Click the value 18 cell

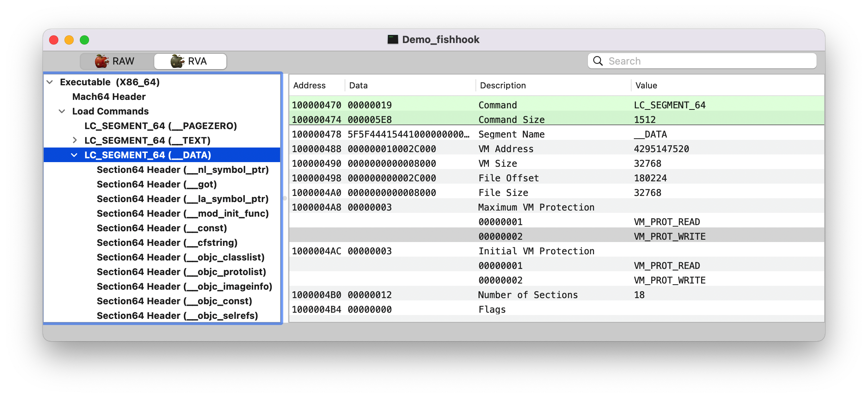click(639, 295)
